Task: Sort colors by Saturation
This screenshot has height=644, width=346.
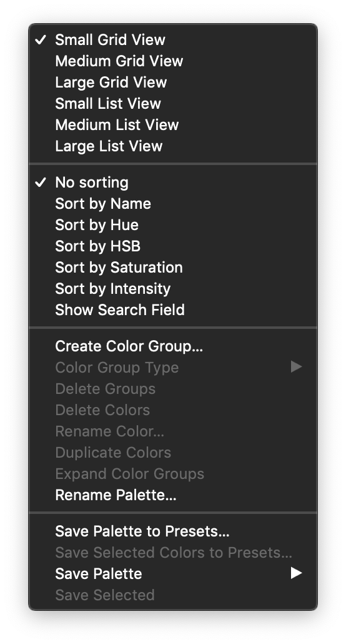Action: (x=173, y=268)
